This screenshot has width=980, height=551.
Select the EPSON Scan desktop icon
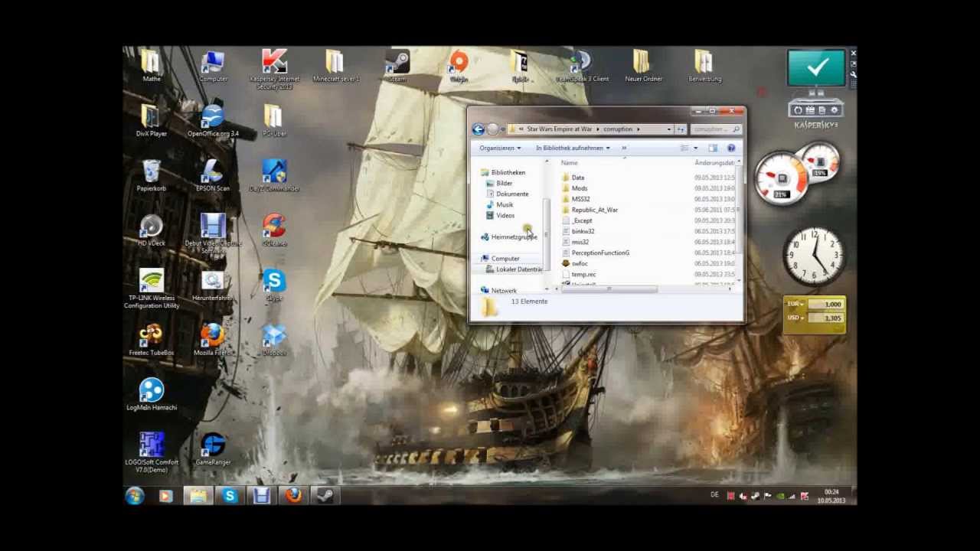(x=213, y=176)
